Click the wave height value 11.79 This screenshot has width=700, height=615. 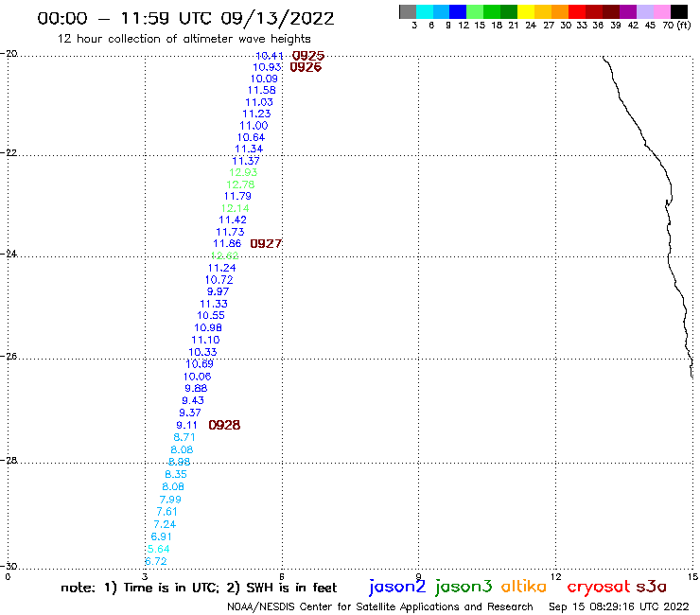237,196
